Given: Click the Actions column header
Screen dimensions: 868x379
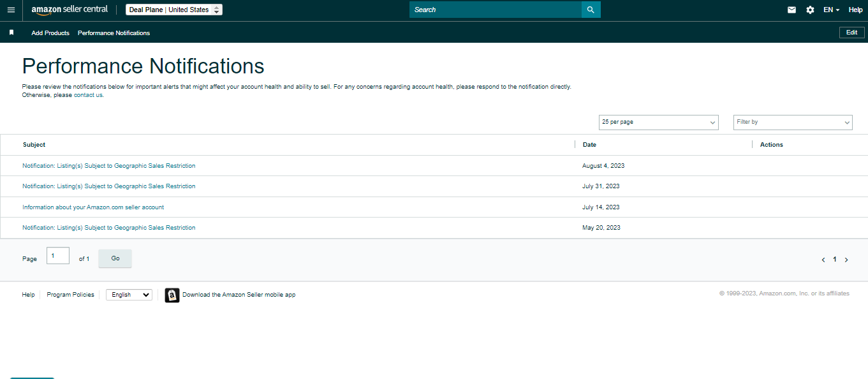Looking at the screenshot, I should tap(772, 145).
